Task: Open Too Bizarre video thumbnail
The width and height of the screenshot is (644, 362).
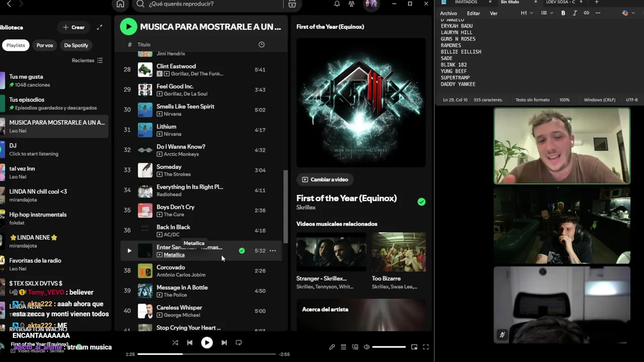Action: click(x=399, y=252)
